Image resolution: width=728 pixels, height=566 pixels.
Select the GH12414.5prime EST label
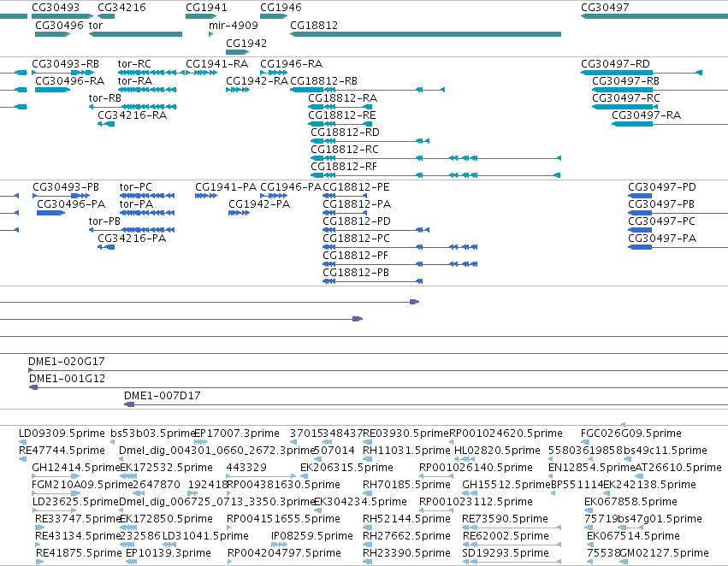pos(75,468)
